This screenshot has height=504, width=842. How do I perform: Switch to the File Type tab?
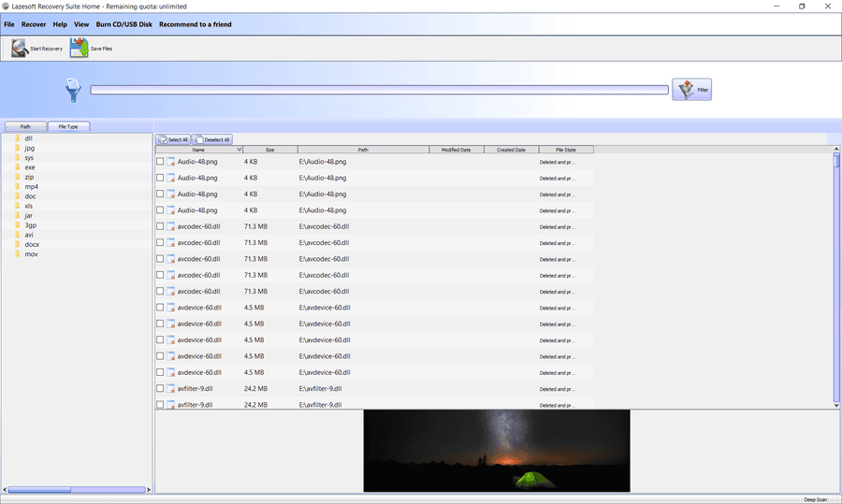[x=68, y=126]
